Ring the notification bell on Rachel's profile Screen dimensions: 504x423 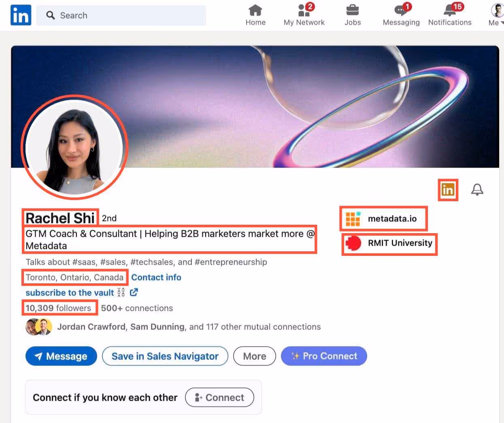[477, 189]
